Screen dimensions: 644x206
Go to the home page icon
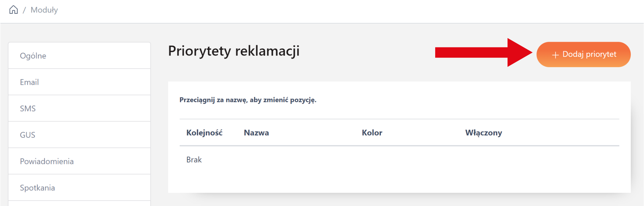[x=14, y=10]
